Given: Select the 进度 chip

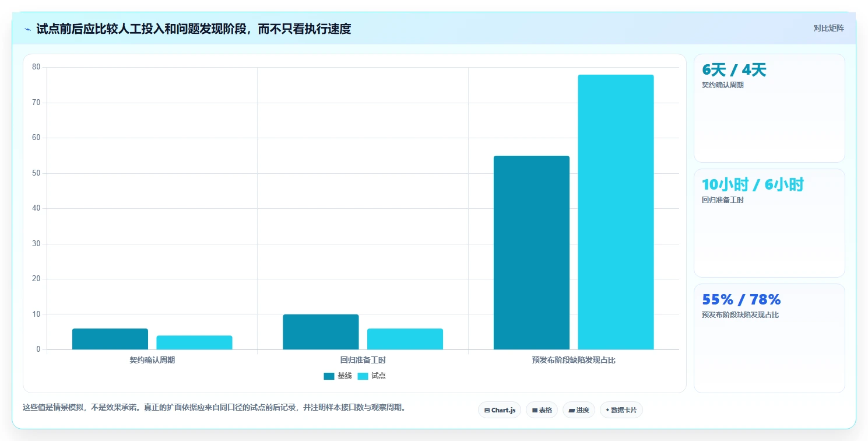Looking at the screenshot, I should [578, 410].
